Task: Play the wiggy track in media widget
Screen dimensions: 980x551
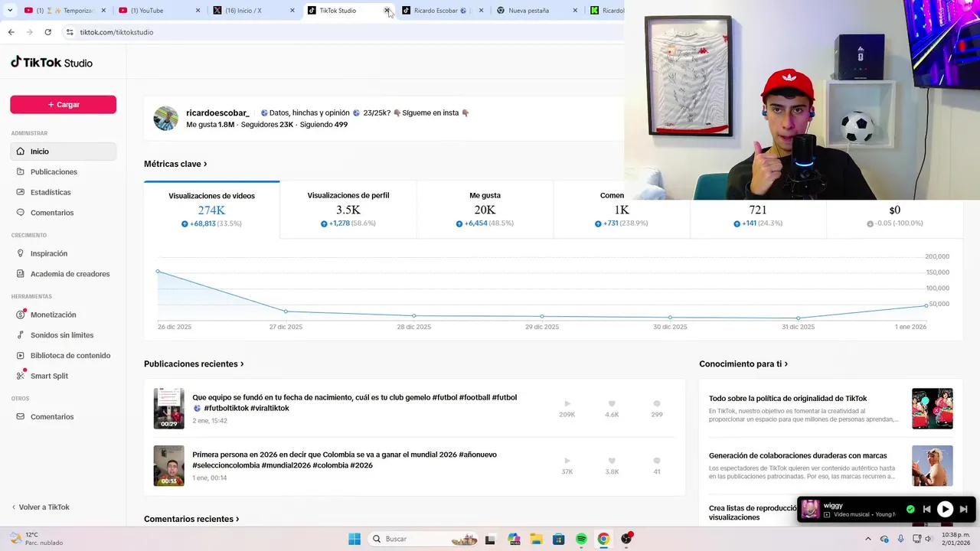Action: coord(945,509)
